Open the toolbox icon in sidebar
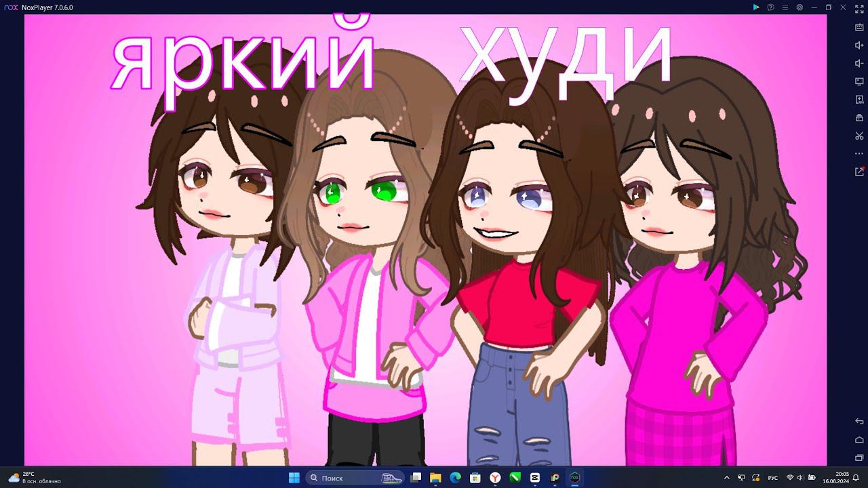 (859, 118)
